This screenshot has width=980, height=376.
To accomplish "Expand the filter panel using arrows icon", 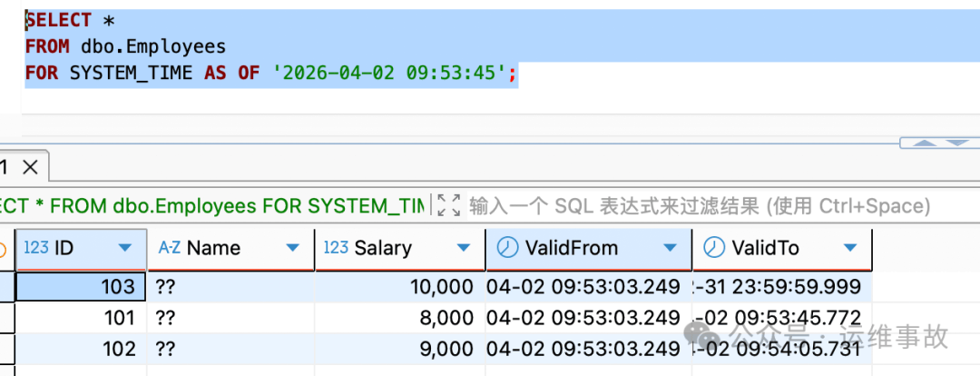I will [x=448, y=206].
